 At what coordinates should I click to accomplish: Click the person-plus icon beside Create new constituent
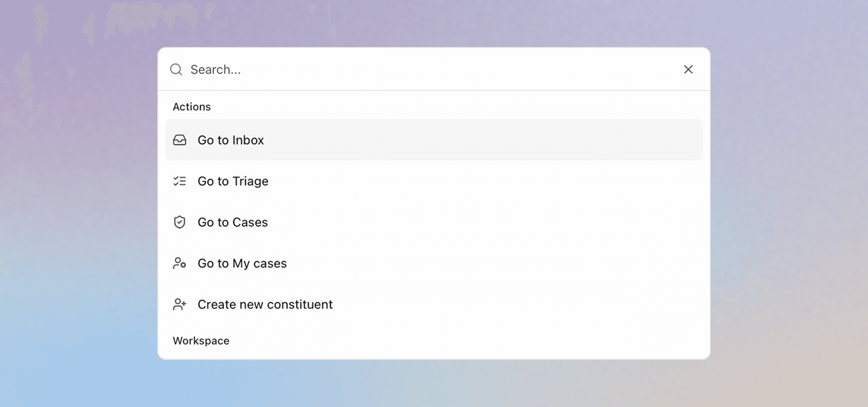click(x=179, y=304)
